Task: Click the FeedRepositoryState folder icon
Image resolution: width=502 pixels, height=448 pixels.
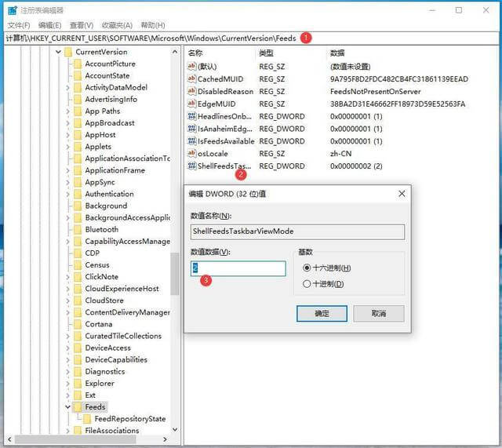Action: click(x=86, y=419)
